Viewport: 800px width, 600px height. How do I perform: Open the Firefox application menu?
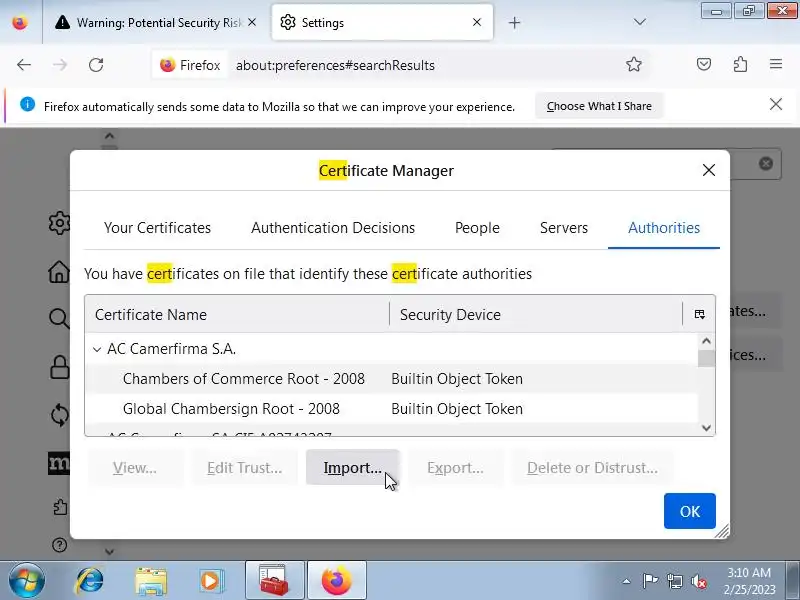776,64
